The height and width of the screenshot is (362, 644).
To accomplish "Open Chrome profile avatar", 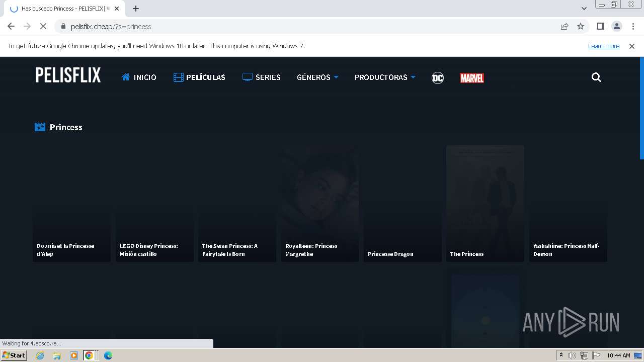I will 616,26.
